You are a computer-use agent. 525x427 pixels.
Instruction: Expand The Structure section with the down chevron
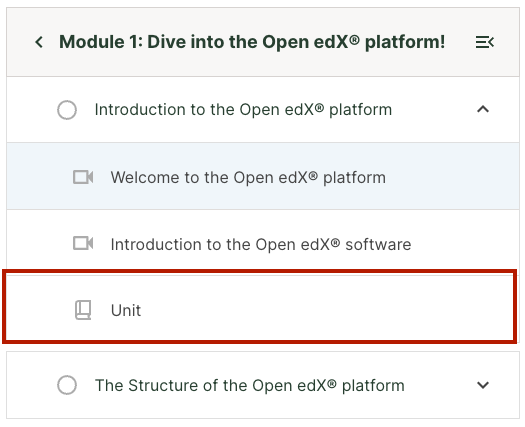click(483, 385)
